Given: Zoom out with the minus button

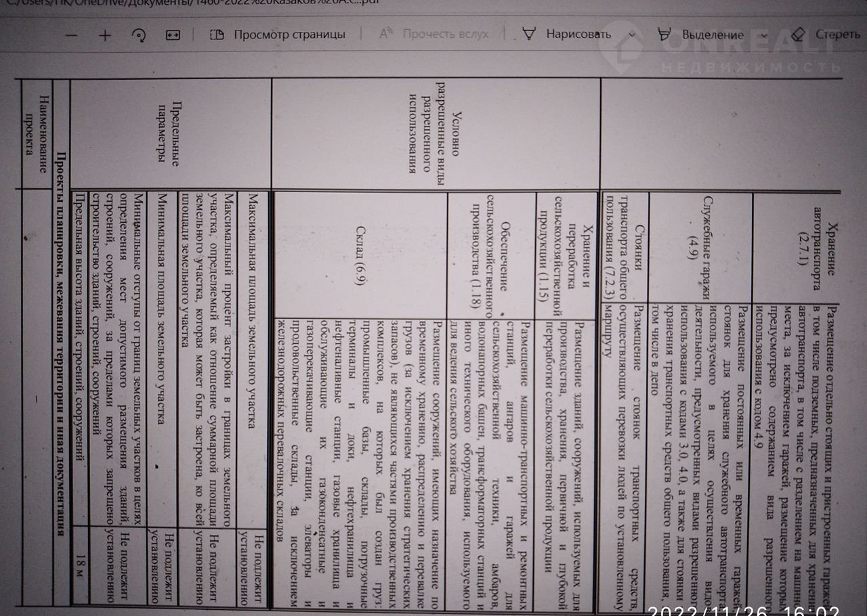Looking at the screenshot, I should point(72,35).
